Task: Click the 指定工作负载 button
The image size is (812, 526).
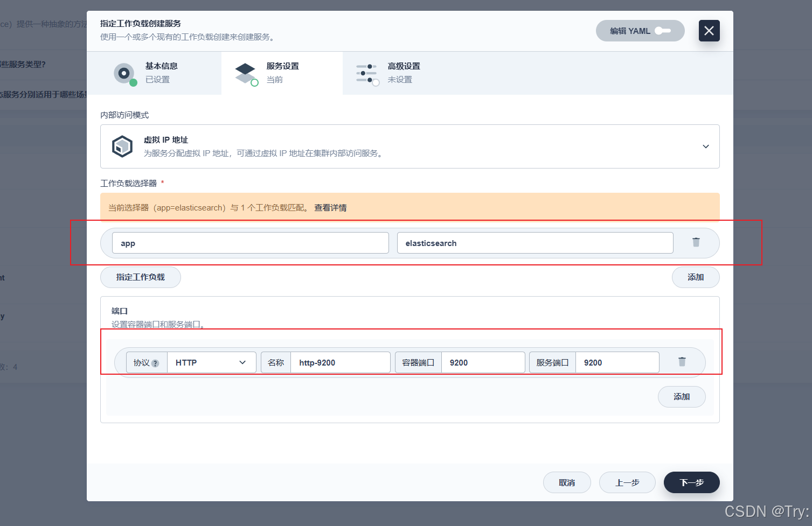Action: (x=141, y=277)
